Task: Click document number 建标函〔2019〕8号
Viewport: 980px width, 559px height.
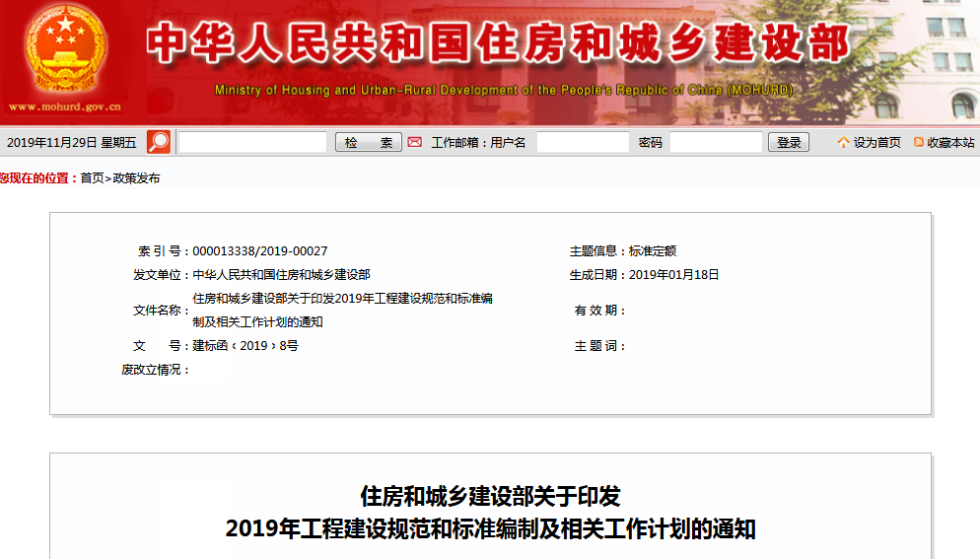Action: (x=245, y=346)
